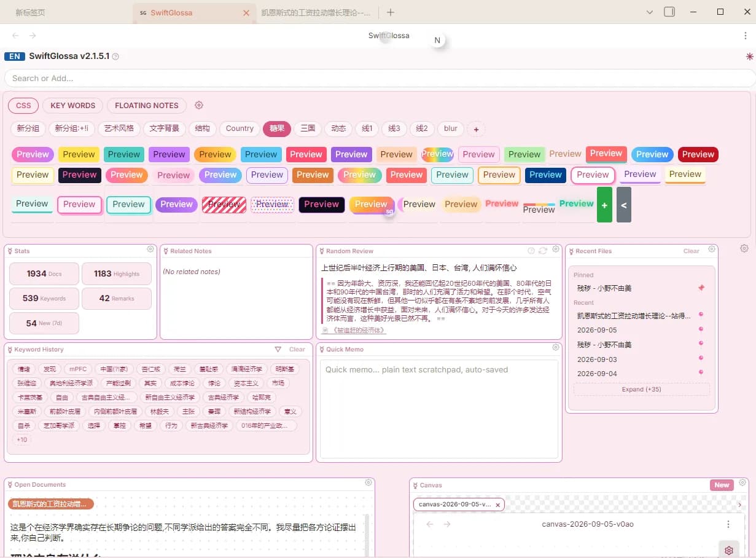756x558 pixels.
Task: Open the Quick Memo settings gear
Action: tap(556, 347)
